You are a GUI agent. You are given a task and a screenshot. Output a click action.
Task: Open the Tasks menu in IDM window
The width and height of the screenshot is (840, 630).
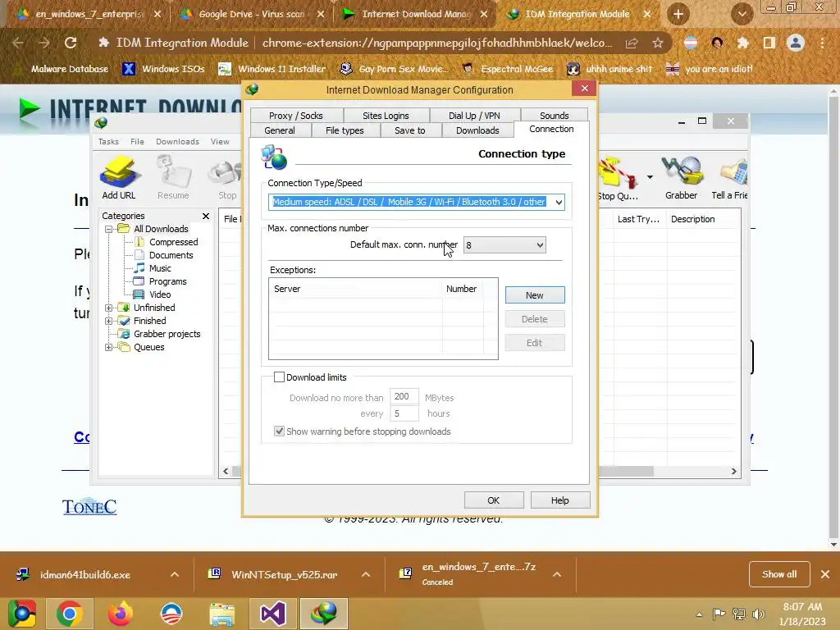[x=108, y=141]
